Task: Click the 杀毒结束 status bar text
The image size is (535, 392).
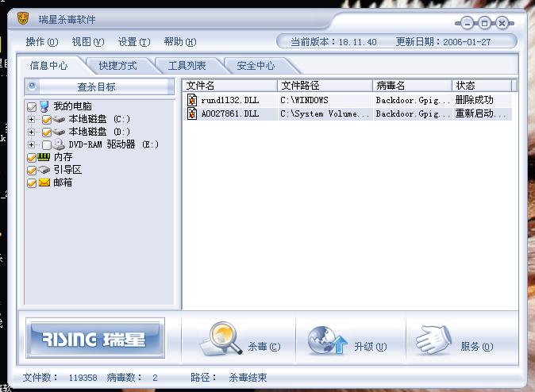Action: [248, 378]
